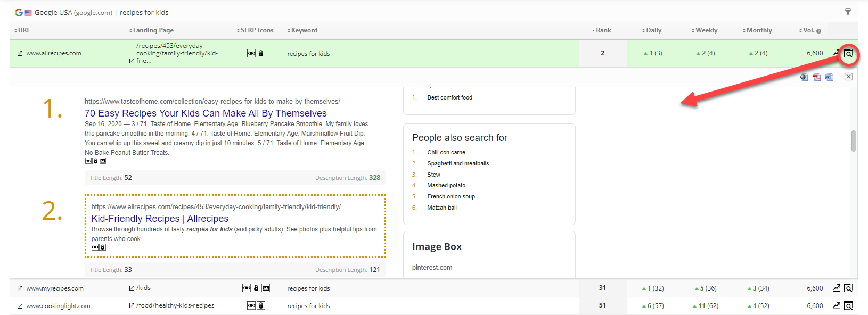The image size is (868, 315).
Task: Click the snapshot panel vertical scrollbar
Action: click(854, 141)
